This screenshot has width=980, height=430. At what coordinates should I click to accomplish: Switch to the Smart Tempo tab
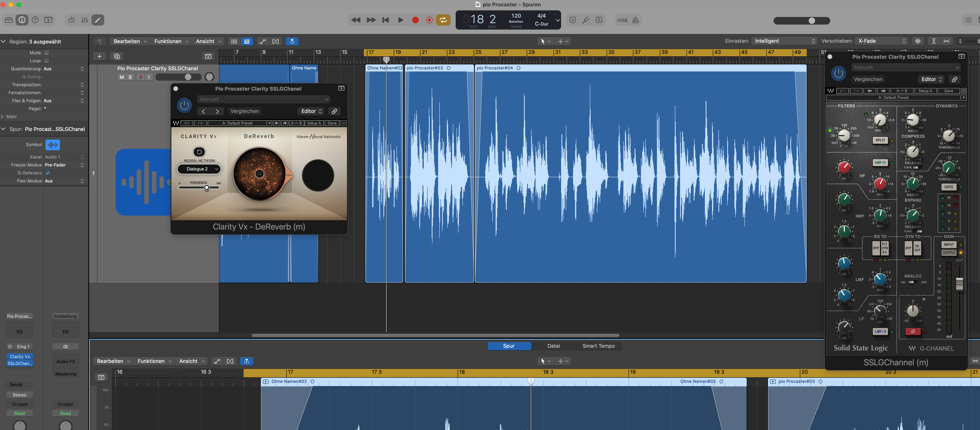click(598, 346)
